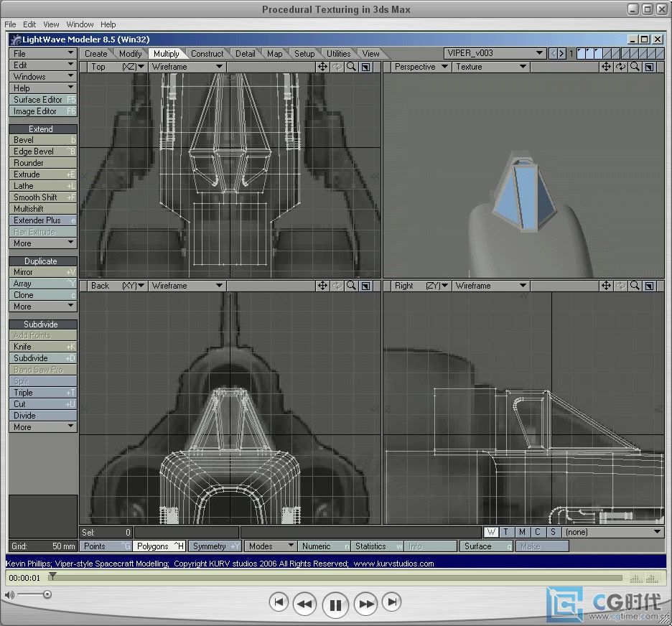Maximize the Back viewport
This screenshot has height=626, width=672.
pyautogui.click(x=365, y=286)
